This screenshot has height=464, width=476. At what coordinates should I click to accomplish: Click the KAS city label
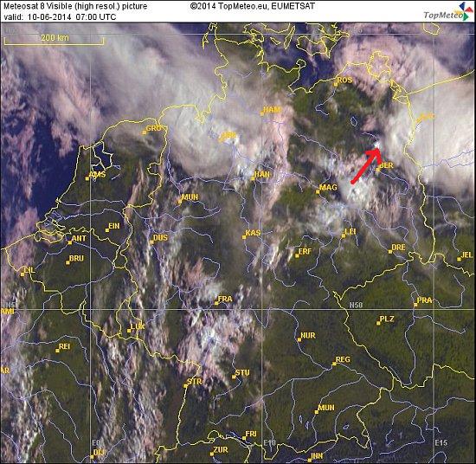[x=253, y=233]
